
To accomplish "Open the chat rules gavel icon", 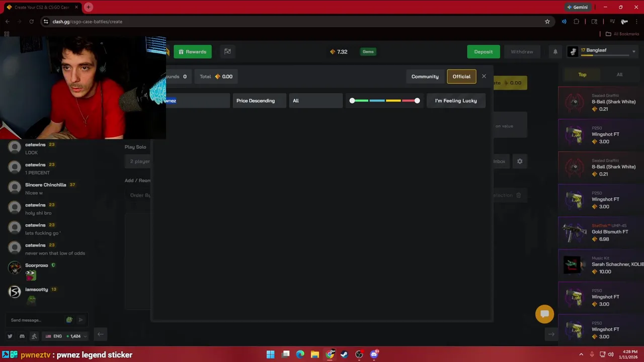I will click(34, 336).
